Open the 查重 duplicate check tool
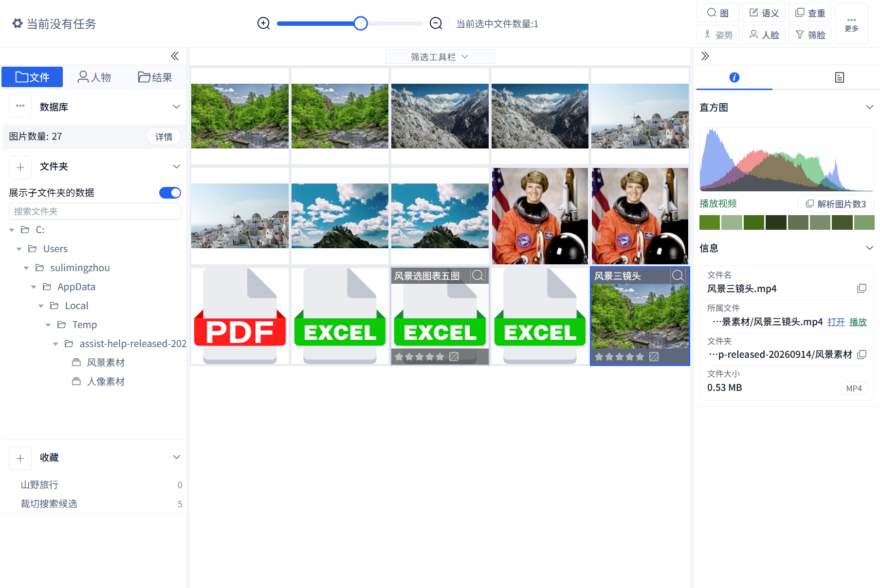The width and height of the screenshot is (880, 588). click(810, 13)
